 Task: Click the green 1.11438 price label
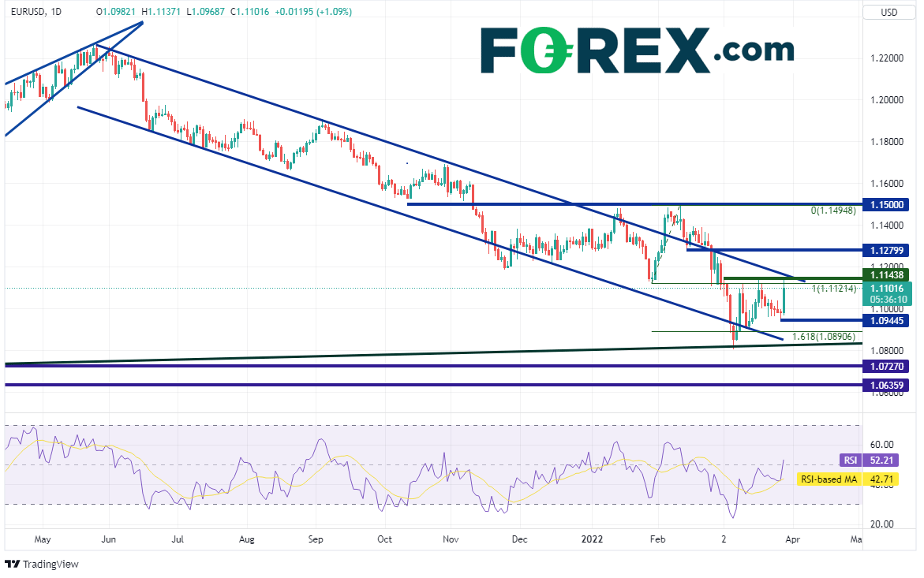pos(889,274)
